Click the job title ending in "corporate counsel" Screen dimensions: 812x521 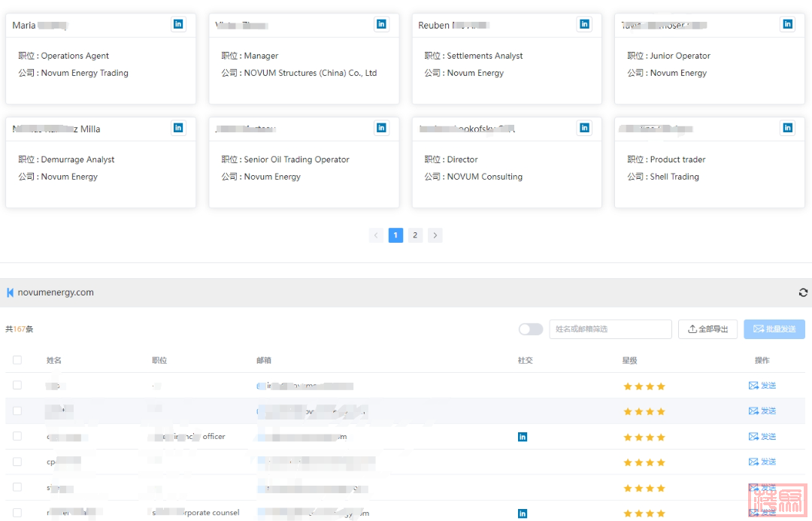195,513
